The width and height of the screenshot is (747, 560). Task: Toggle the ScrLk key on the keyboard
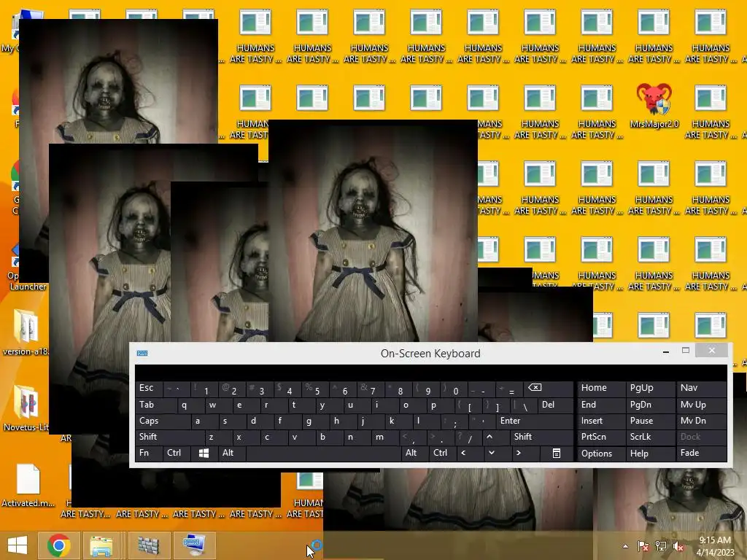(x=650, y=437)
